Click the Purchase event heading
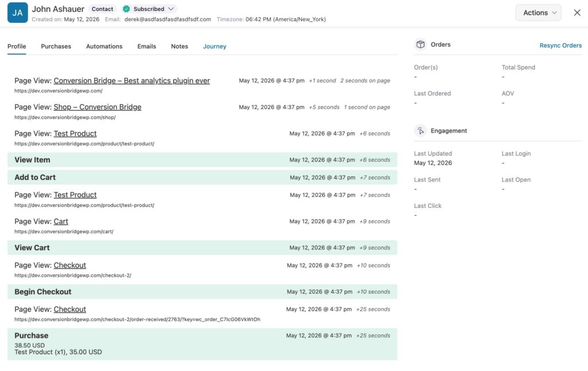 pos(32,335)
